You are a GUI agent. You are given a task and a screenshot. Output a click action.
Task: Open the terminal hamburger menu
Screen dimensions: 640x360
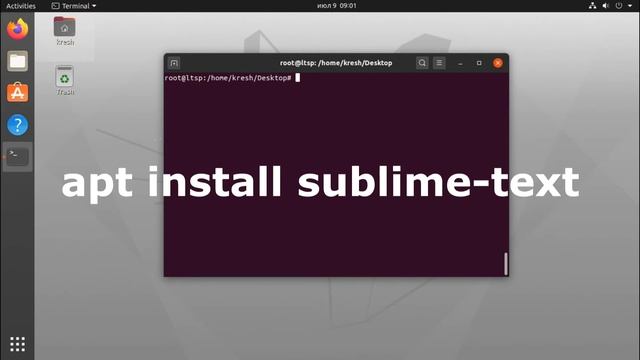439,63
